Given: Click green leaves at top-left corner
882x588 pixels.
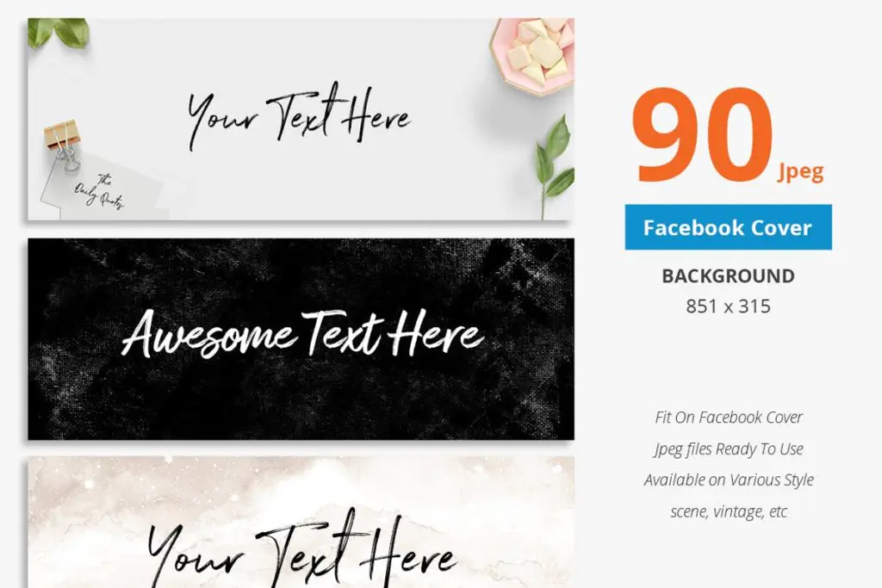Looking at the screenshot, I should pos(58,33).
